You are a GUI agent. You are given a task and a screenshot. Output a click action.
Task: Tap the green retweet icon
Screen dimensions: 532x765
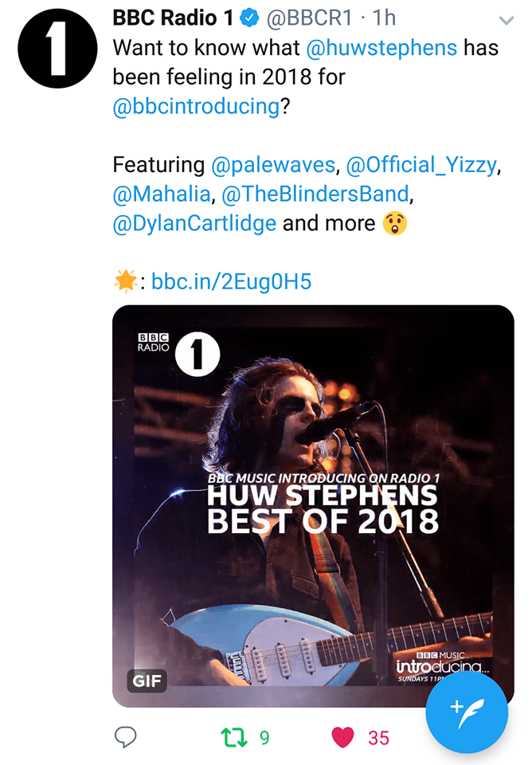pos(236,737)
